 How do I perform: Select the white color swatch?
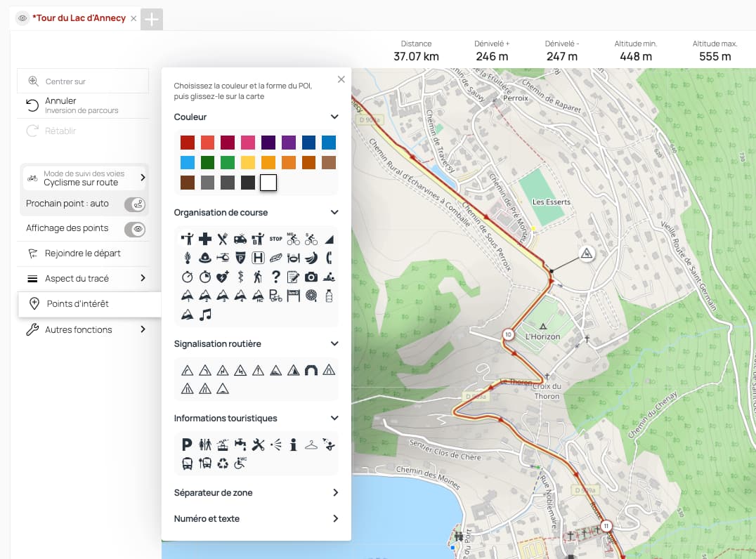pos(268,183)
